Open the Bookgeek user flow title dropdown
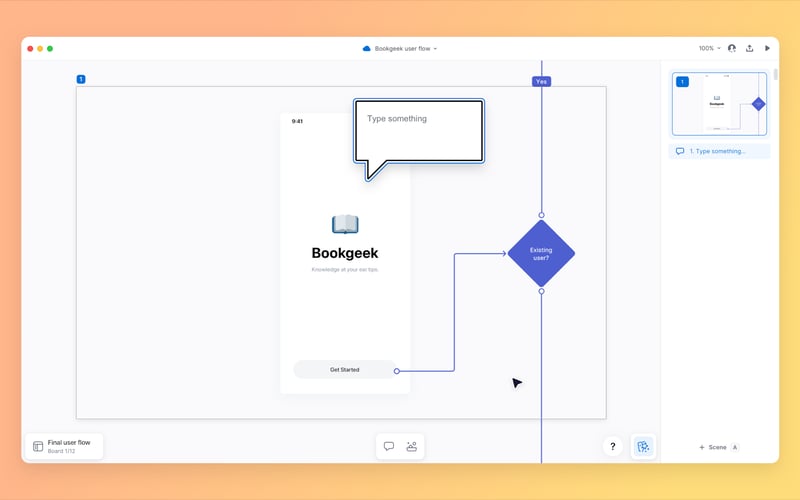800x500 pixels. 406,49
